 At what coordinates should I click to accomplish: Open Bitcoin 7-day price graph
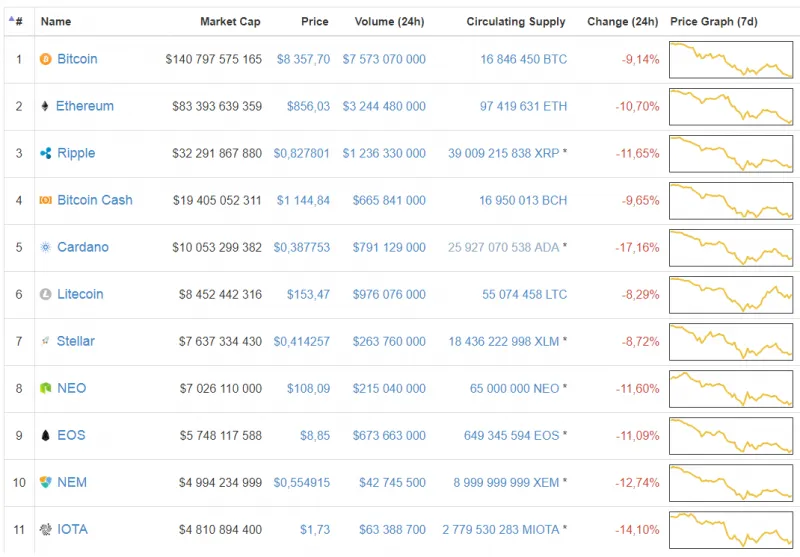(731, 60)
